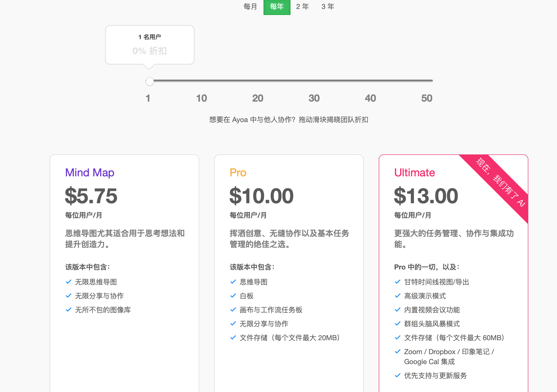The height and width of the screenshot is (392, 557).
Task: Click the Mind Map plan title
Action: (x=90, y=173)
